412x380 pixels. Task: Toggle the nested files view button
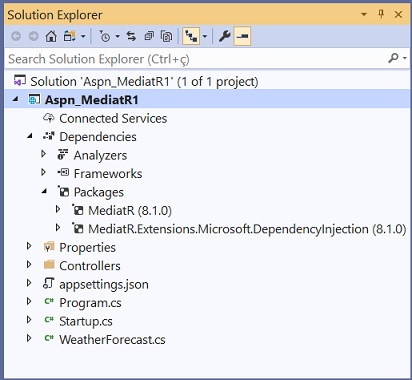point(191,36)
